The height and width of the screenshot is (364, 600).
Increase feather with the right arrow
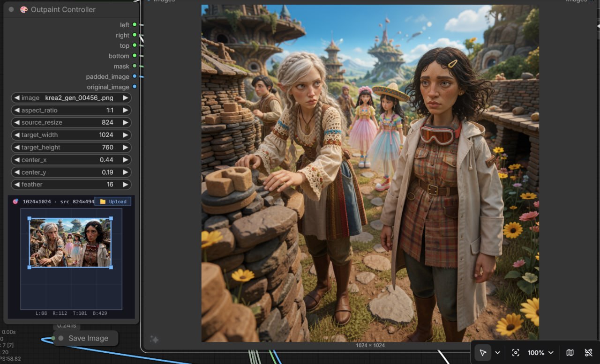[x=125, y=184]
